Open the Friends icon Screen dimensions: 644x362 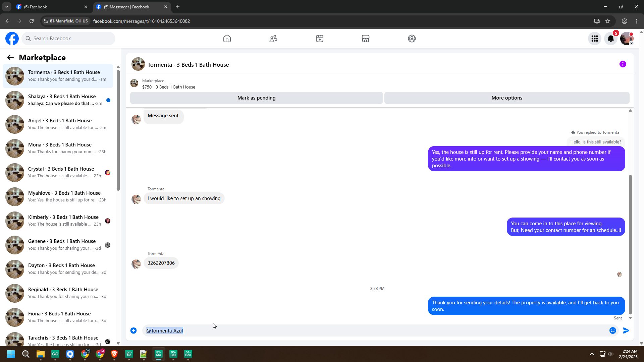tap(273, 39)
